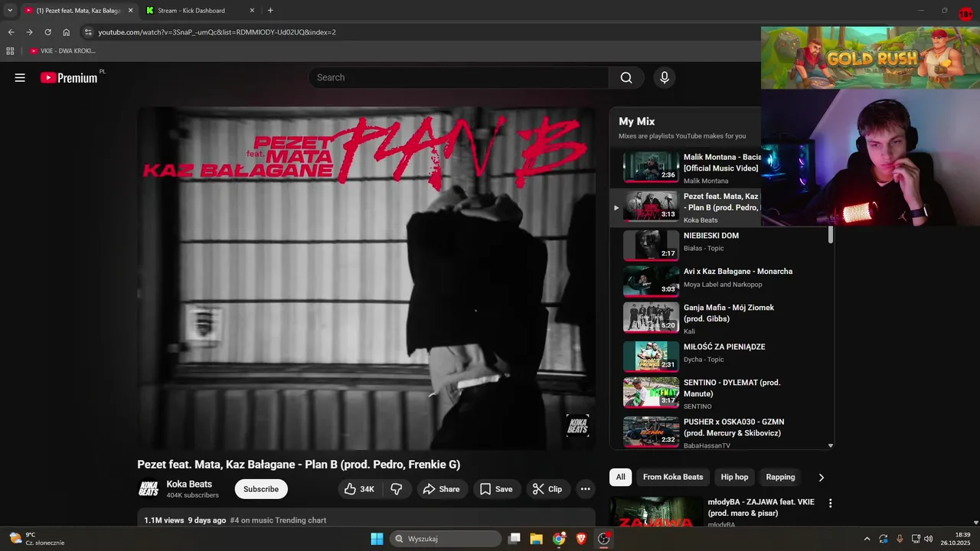Open Task View on the taskbar
Screen dimensions: 980x551
514,539
